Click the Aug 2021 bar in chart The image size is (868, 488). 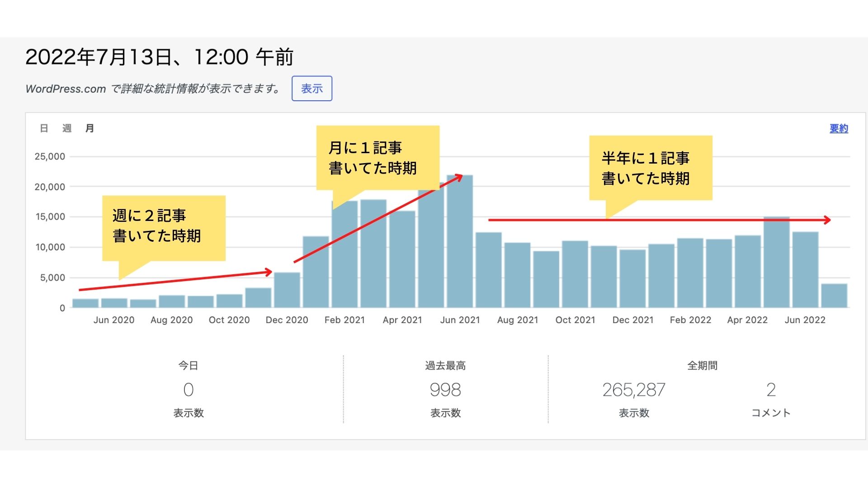tap(517, 275)
